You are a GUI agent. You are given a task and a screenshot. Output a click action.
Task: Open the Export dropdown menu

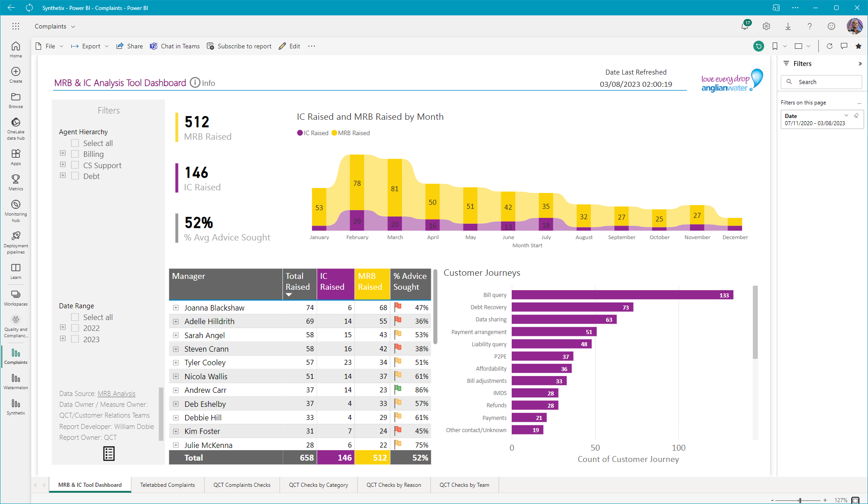tap(90, 46)
